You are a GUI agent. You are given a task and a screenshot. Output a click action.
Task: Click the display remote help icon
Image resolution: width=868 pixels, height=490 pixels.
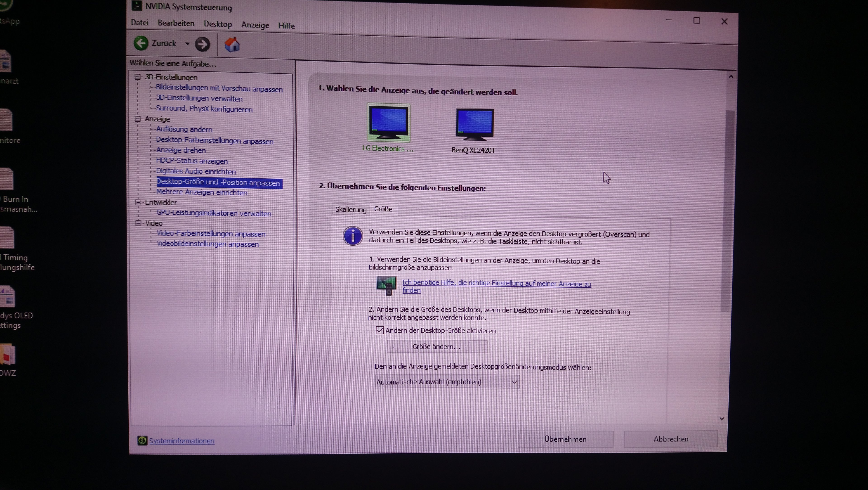point(386,285)
